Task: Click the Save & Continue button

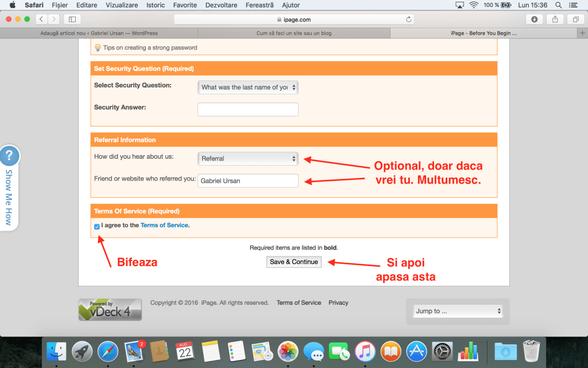Action: point(293,262)
